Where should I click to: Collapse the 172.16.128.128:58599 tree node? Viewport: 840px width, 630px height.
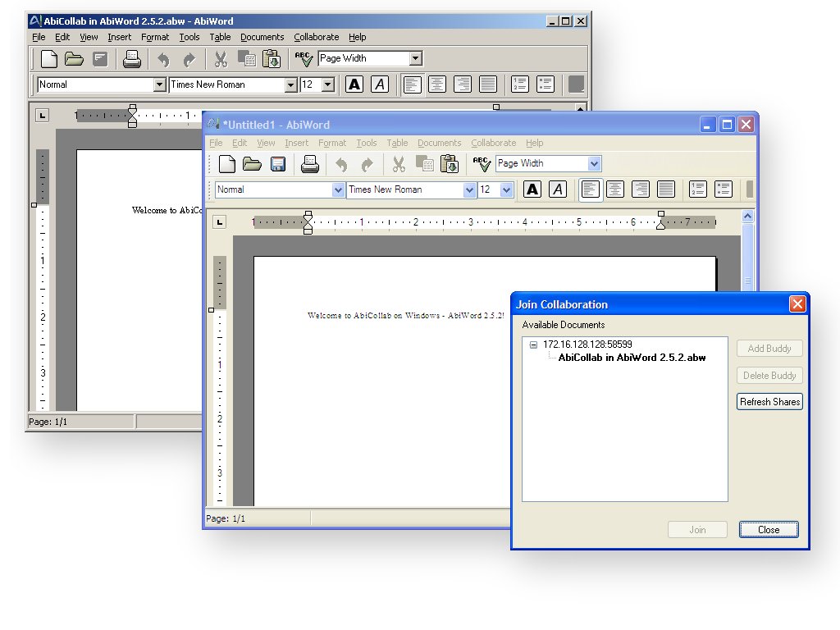click(533, 345)
